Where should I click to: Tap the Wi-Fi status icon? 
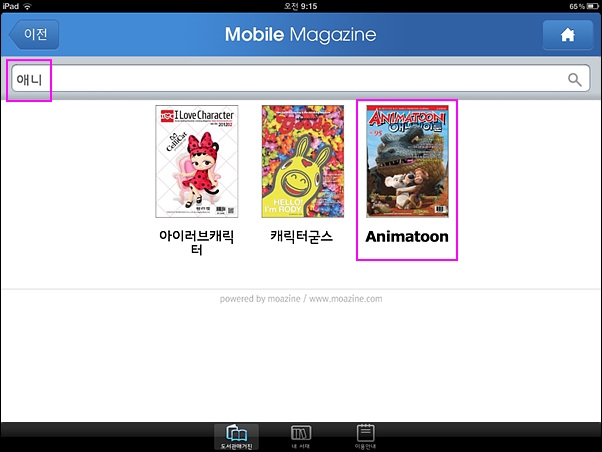point(27,6)
